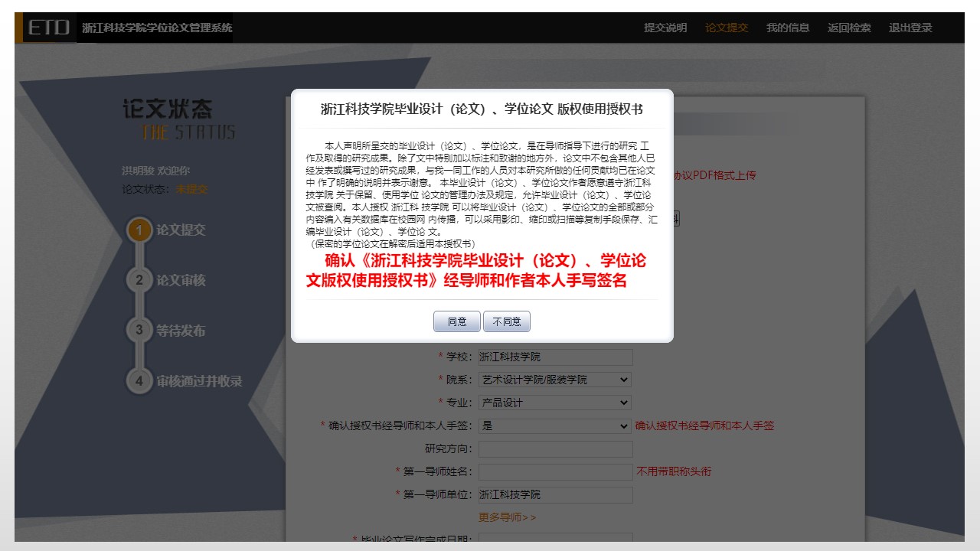
Task: Click the 学校 school name field
Action: [x=555, y=357]
